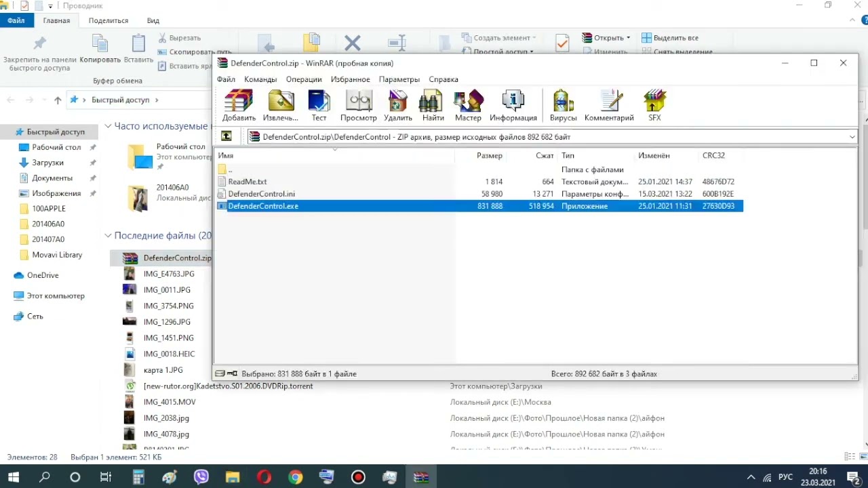Image resolution: width=868 pixels, height=488 pixels.
Task: Click Выделить все in Explorer ribbon
Action: coord(670,38)
